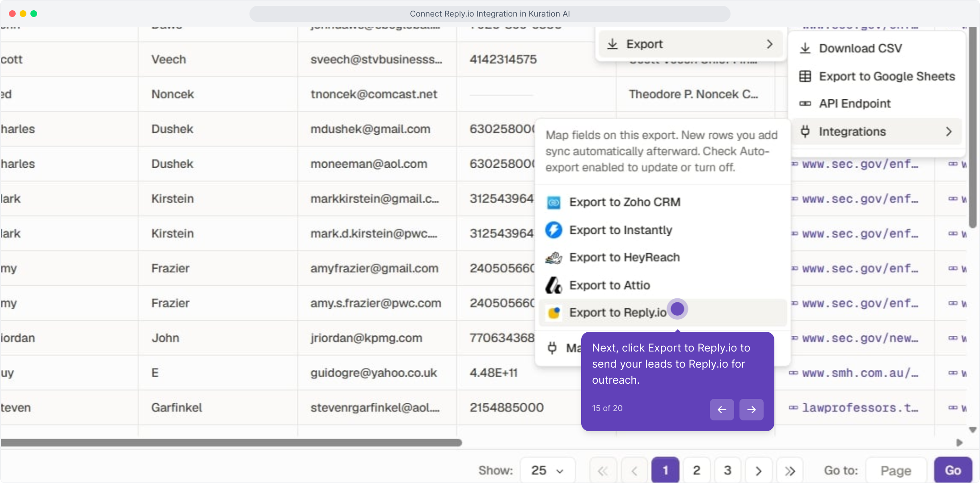The width and height of the screenshot is (980, 483).
Task: Click email jriordan@kpmg.com cell
Action: coord(377,338)
